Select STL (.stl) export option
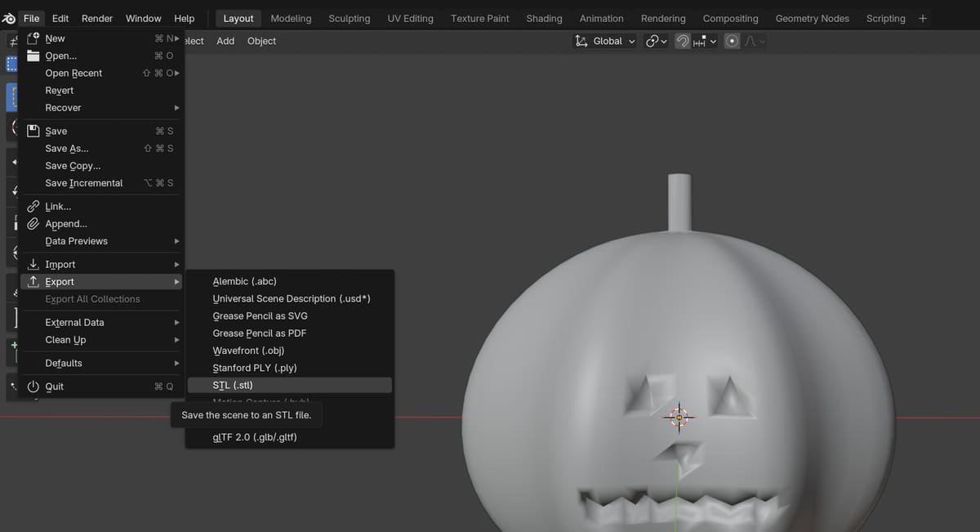Image resolution: width=980 pixels, height=532 pixels. (290, 385)
